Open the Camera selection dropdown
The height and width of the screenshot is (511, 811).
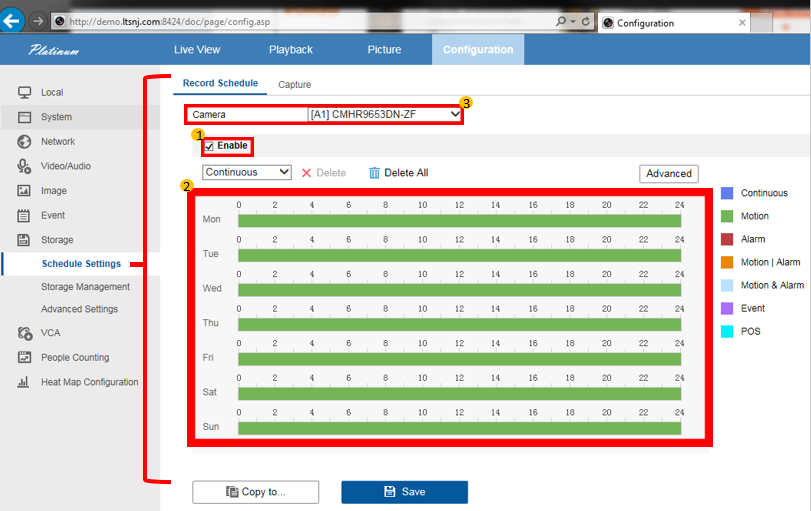[385, 114]
